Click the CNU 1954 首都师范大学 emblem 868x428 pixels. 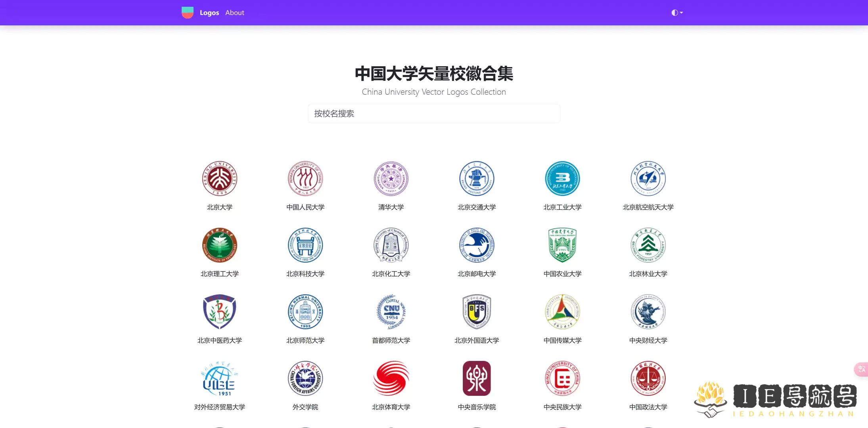point(391,312)
